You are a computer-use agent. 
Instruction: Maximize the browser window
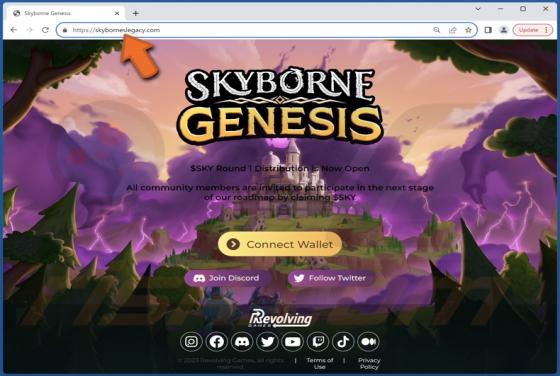click(523, 9)
